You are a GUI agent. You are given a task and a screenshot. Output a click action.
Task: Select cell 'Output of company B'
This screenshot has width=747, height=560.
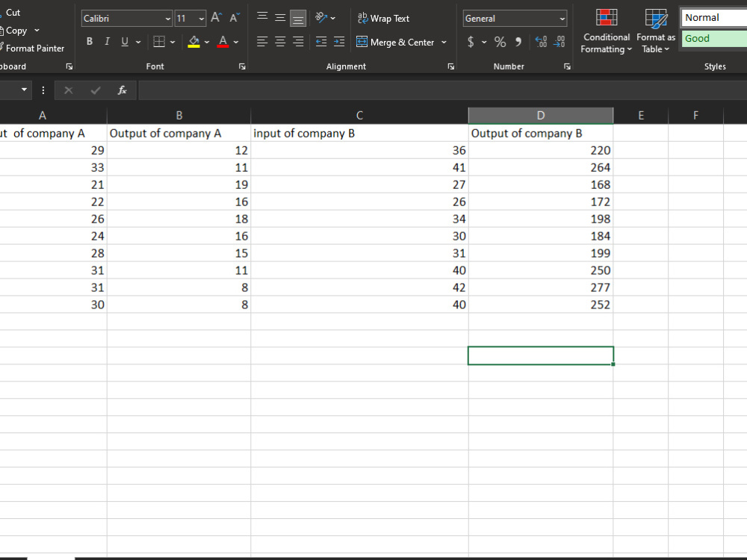541,134
